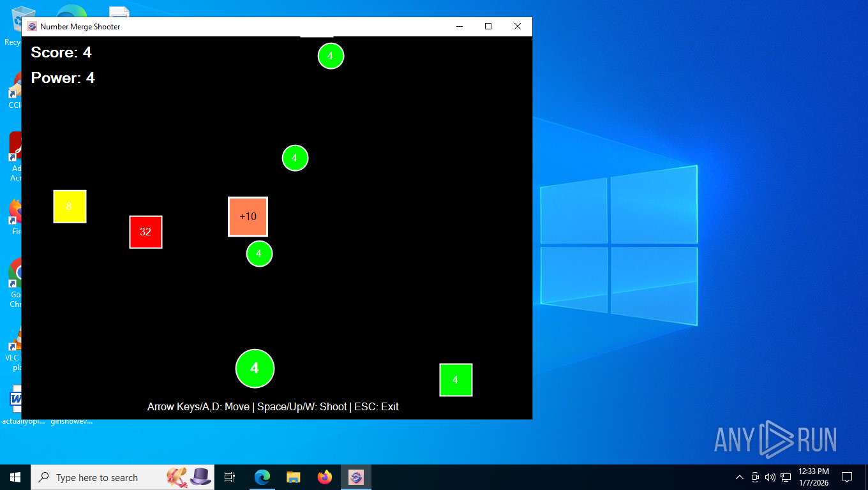Open the network status tray icon
Viewport: 868px width, 490px height.
pyautogui.click(x=786, y=477)
